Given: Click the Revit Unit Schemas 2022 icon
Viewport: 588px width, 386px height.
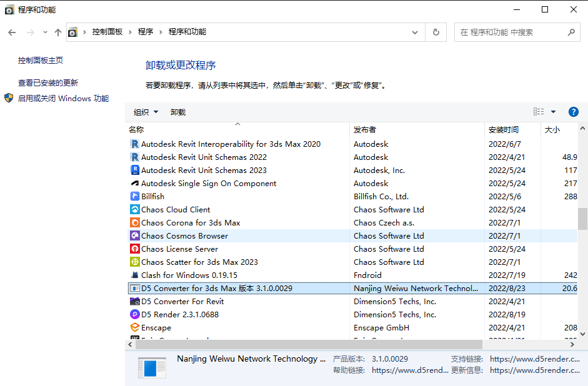Looking at the screenshot, I should point(134,157).
